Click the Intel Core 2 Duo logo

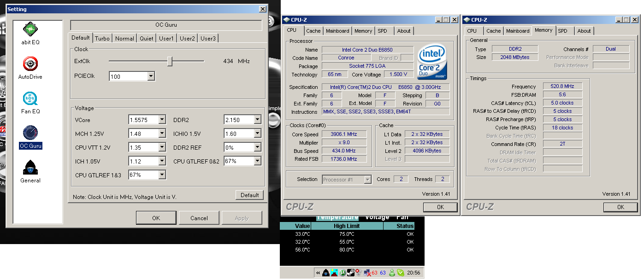tap(432, 62)
